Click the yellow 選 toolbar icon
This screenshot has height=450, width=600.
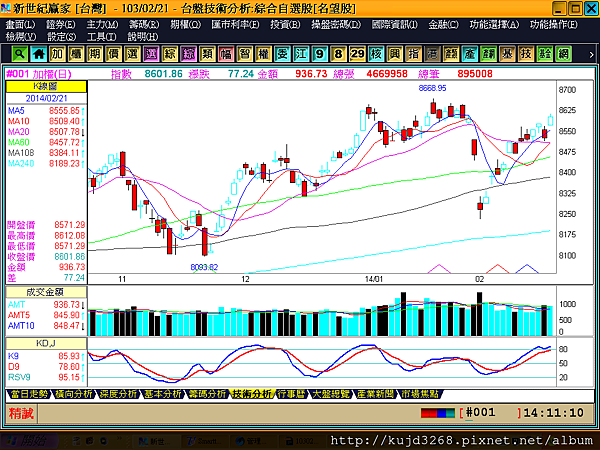click(x=132, y=54)
